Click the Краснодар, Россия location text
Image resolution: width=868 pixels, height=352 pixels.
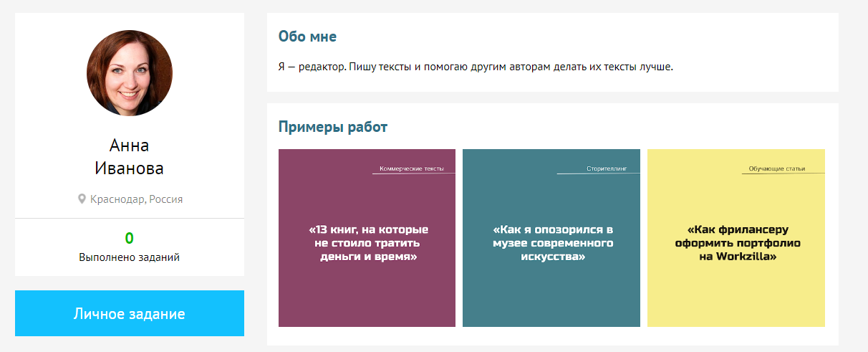pyautogui.click(x=136, y=199)
